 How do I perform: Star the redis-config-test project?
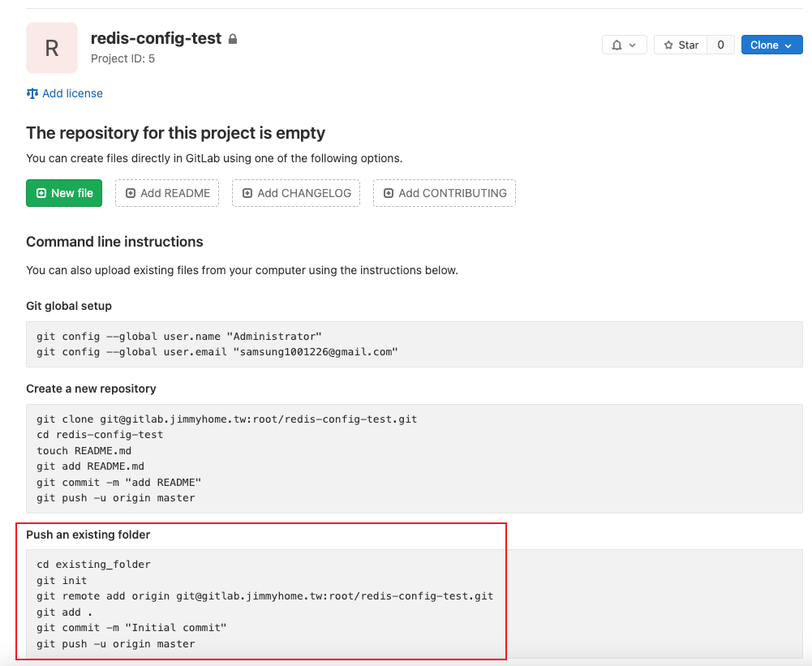[x=681, y=45]
